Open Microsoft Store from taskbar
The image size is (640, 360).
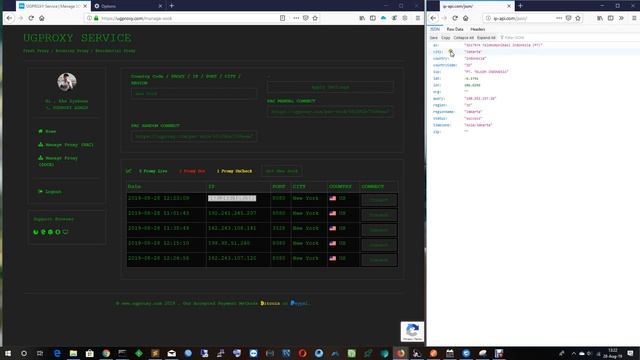tap(90, 353)
